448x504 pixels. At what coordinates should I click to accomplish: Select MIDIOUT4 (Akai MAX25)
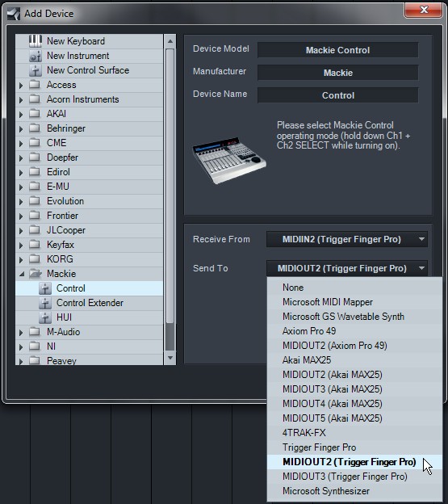(x=354, y=404)
